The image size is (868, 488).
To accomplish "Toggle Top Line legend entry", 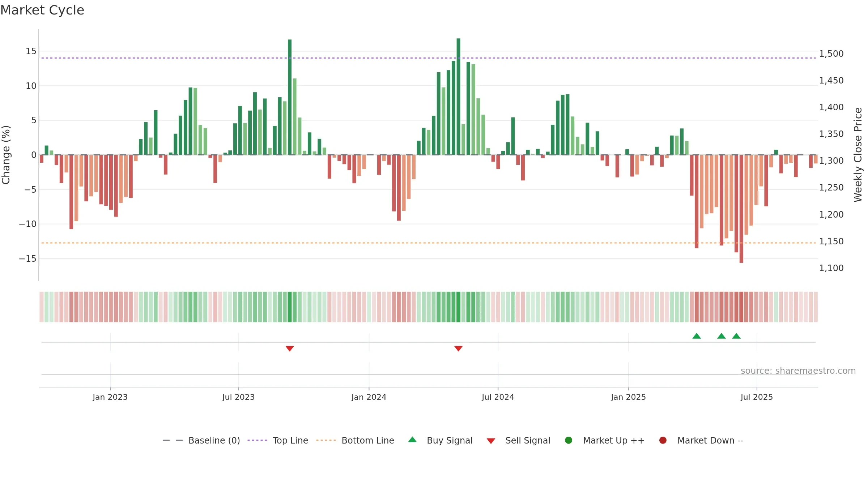I will pyautogui.click(x=278, y=441).
